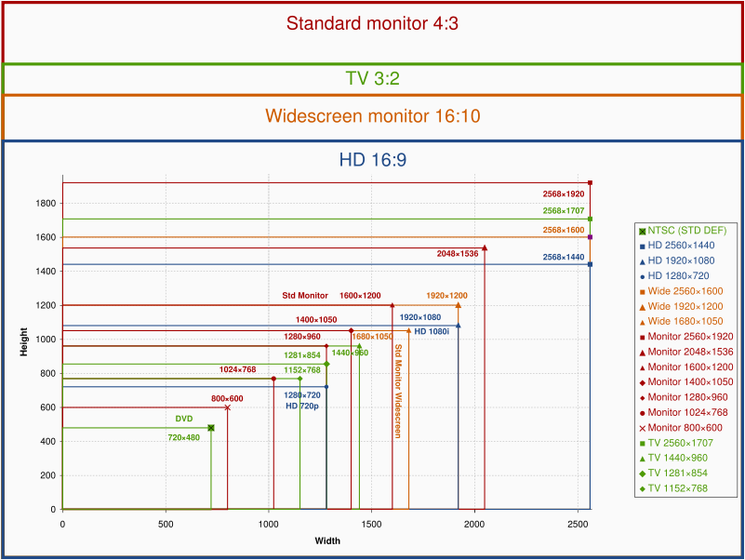Click the 'HD 1080i' label
745x560 pixels.
coord(432,332)
